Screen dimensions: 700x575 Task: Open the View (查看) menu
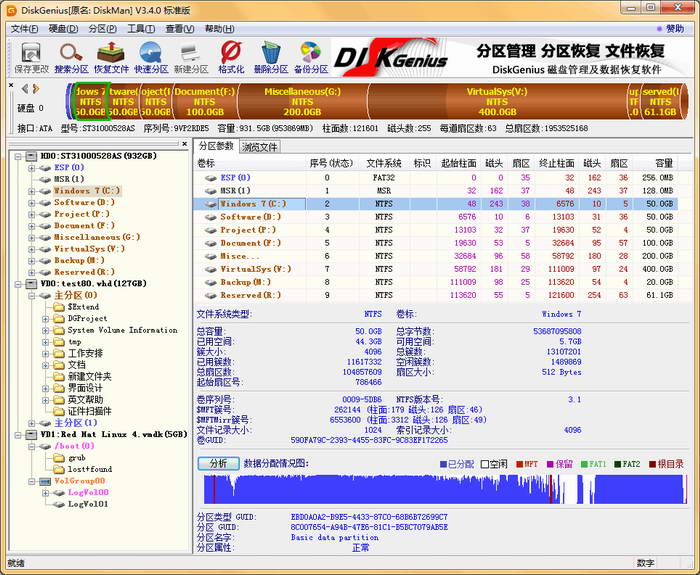(x=179, y=29)
